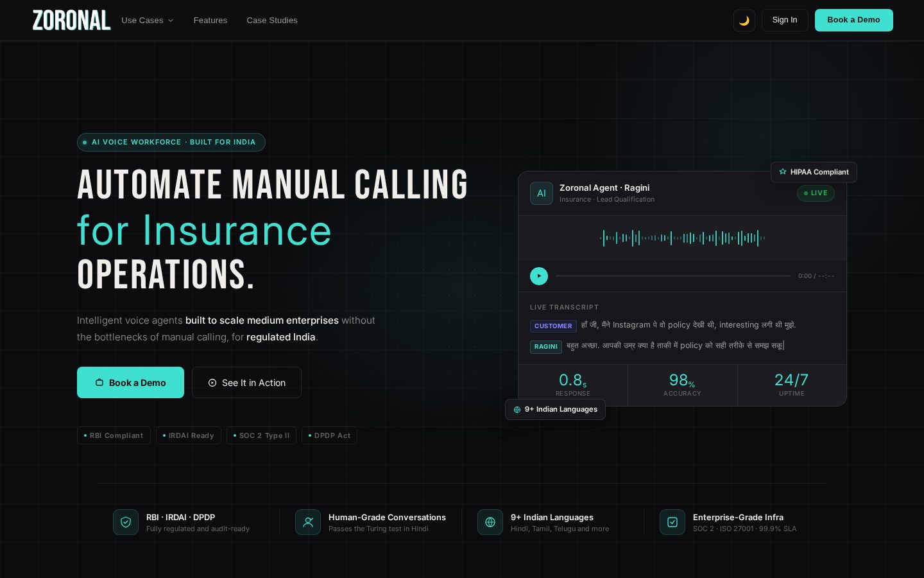Click the hero Book a Demo button

130,382
